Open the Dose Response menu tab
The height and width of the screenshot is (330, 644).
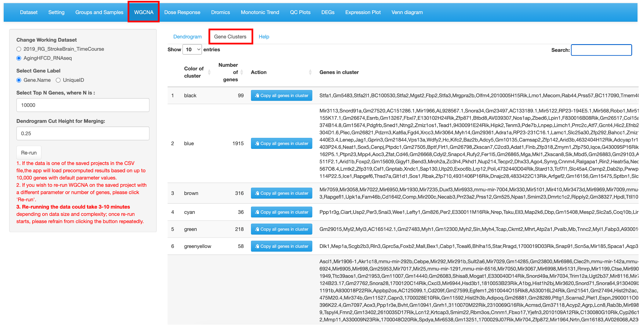(182, 12)
